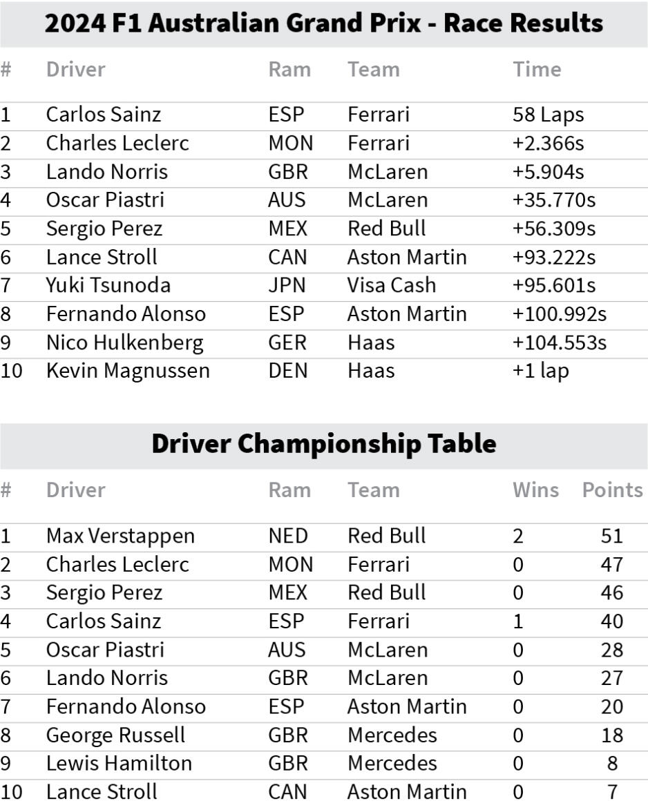648x812 pixels.
Task: Click the Visa Cash team cell
Action: [392, 285]
